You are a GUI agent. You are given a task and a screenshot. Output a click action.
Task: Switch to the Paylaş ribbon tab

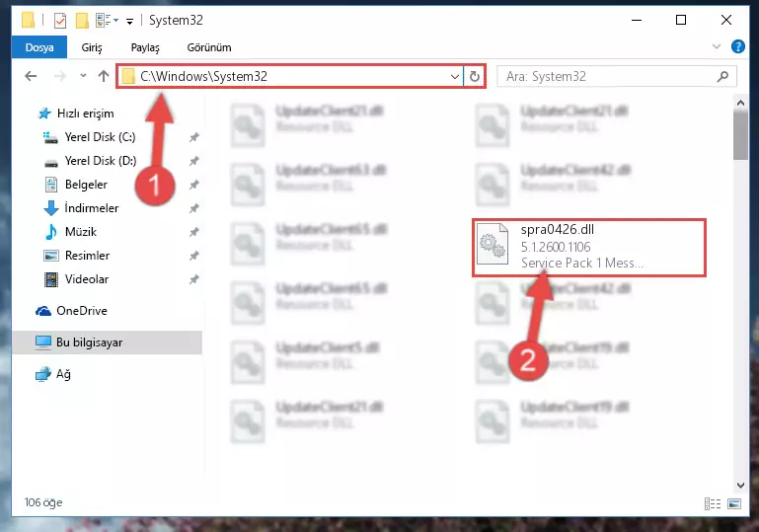[x=145, y=47]
